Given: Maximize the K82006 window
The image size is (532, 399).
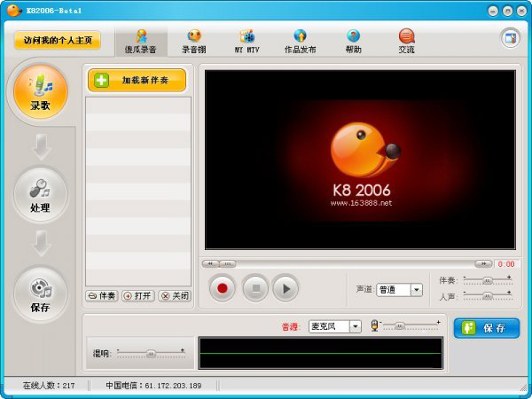Looking at the screenshot, I should 507,11.
